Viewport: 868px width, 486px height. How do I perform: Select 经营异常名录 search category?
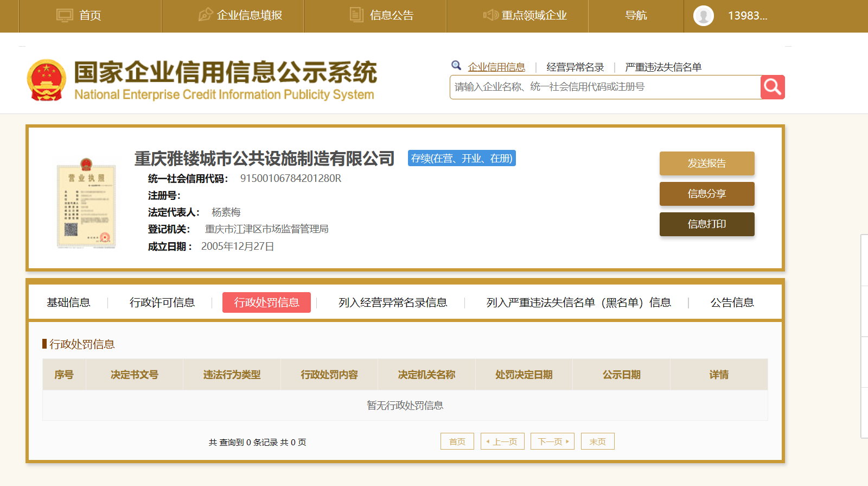(x=575, y=67)
